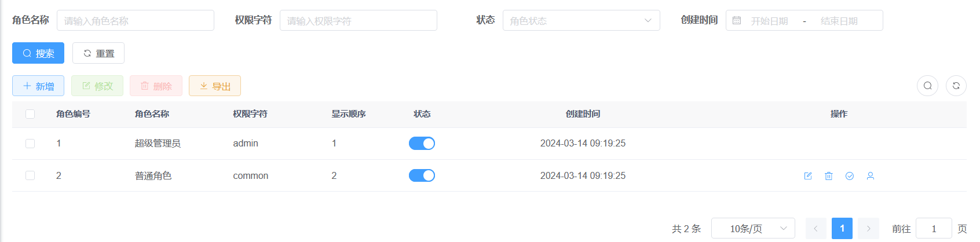Click the 新增 add button

click(x=39, y=86)
